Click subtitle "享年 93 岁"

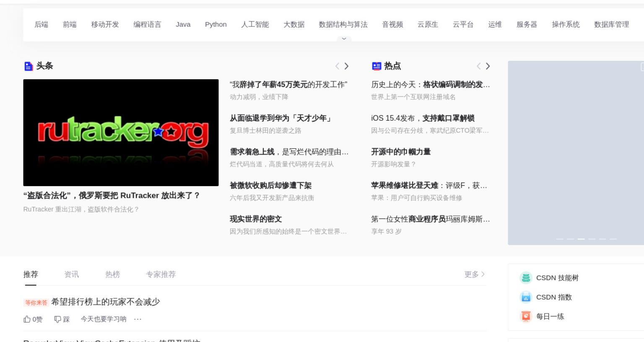coord(386,231)
